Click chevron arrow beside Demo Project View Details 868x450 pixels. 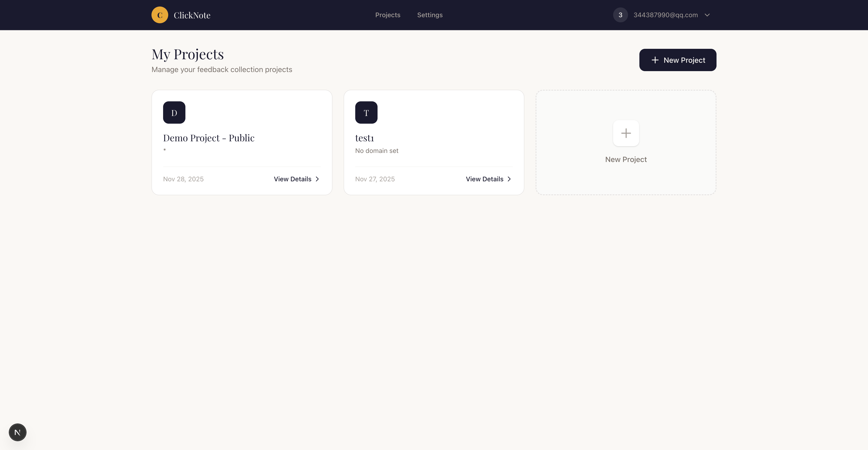(x=317, y=179)
